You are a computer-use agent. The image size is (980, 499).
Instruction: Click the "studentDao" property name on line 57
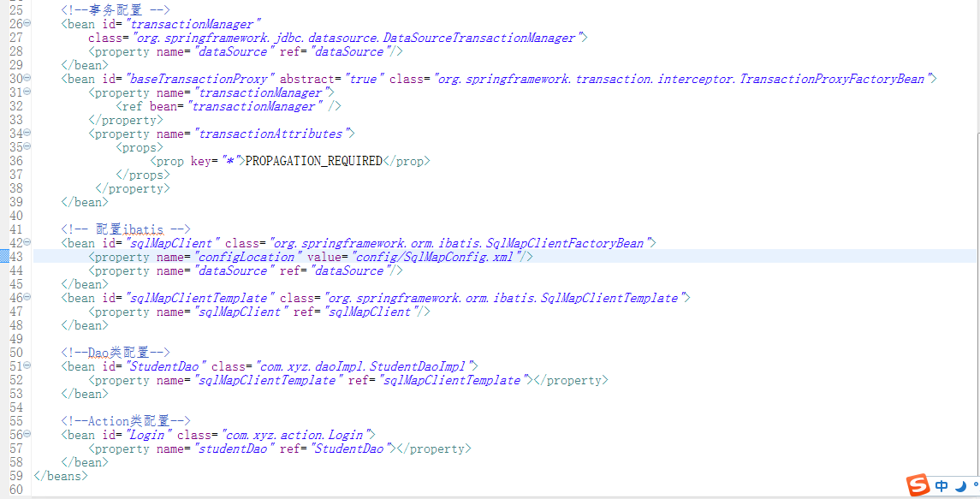click(x=234, y=449)
